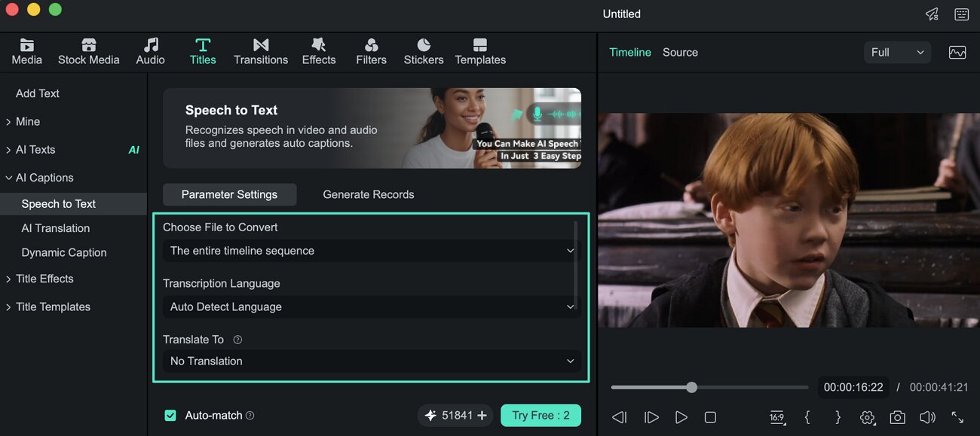
Task: Stop the preview playback
Action: [x=710, y=417]
